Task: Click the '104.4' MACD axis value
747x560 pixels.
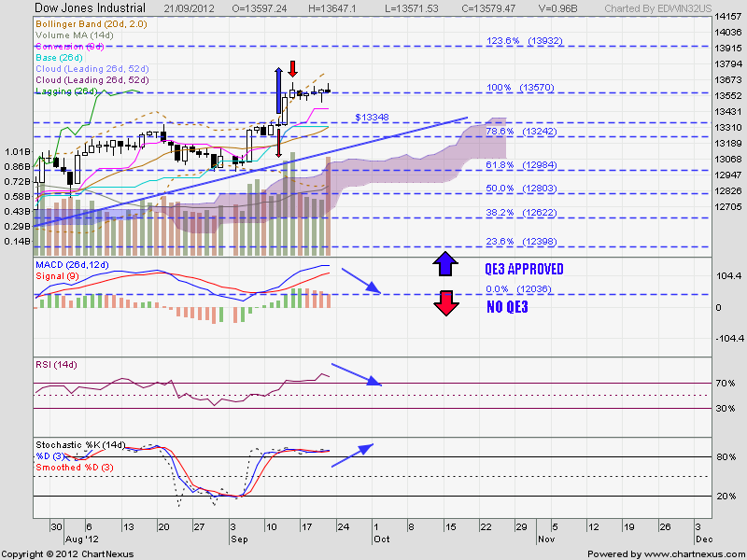Action: [x=728, y=275]
